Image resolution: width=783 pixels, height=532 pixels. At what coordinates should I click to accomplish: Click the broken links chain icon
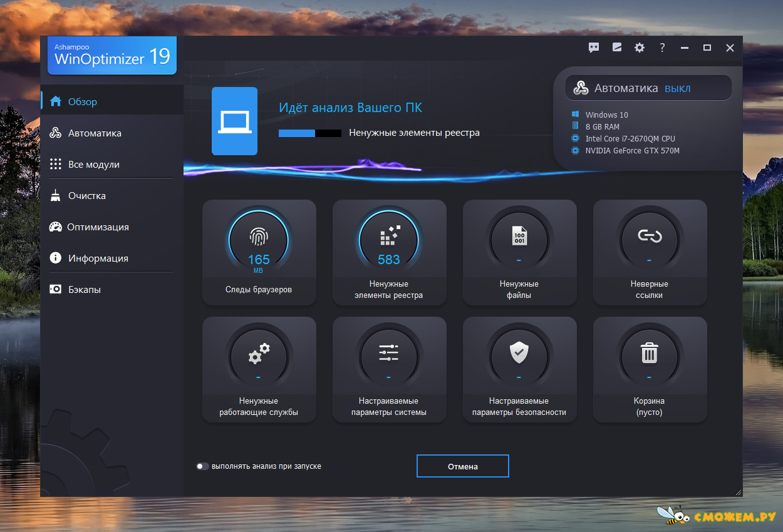(650, 236)
